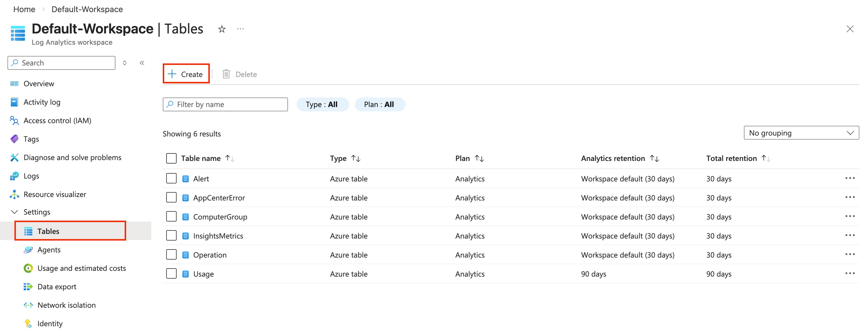Image resolution: width=868 pixels, height=334 pixels.
Task: Open row actions ellipsis for AppCenterError
Action: [x=850, y=197]
